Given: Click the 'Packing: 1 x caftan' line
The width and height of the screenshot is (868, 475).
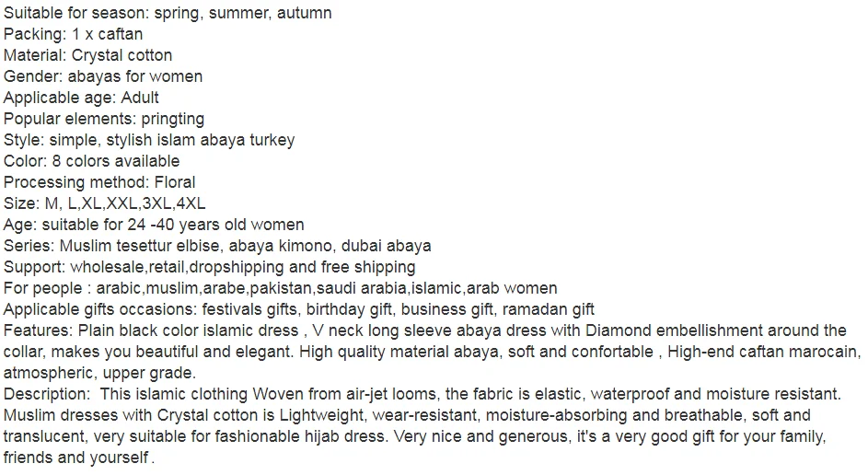Looking at the screenshot, I should point(73,34).
